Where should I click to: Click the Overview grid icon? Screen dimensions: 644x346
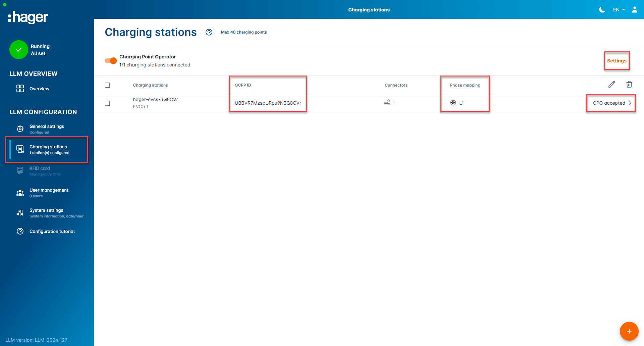pyautogui.click(x=20, y=89)
